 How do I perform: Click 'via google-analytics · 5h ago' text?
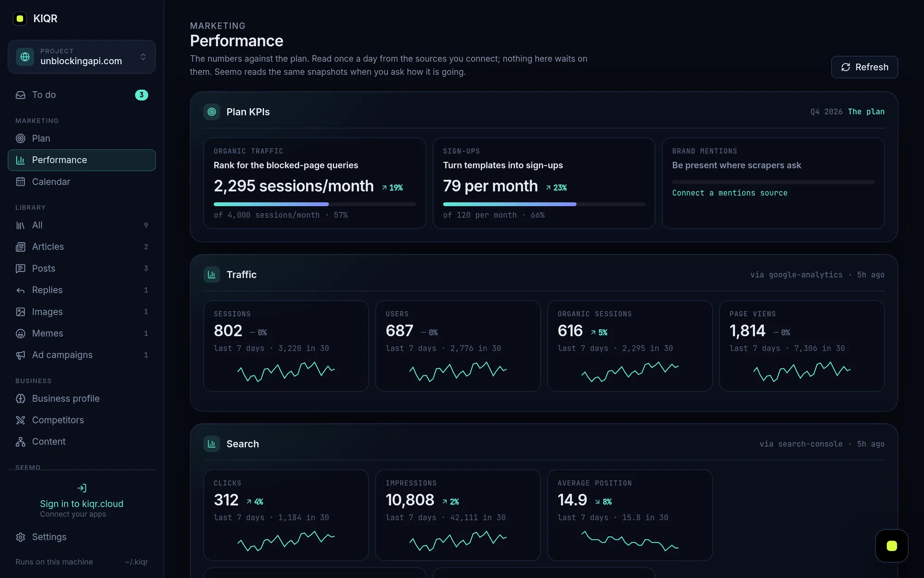(x=817, y=275)
